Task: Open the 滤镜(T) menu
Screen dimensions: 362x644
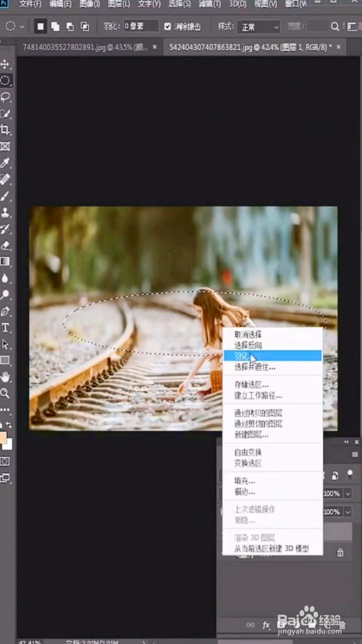Action: (x=210, y=4)
